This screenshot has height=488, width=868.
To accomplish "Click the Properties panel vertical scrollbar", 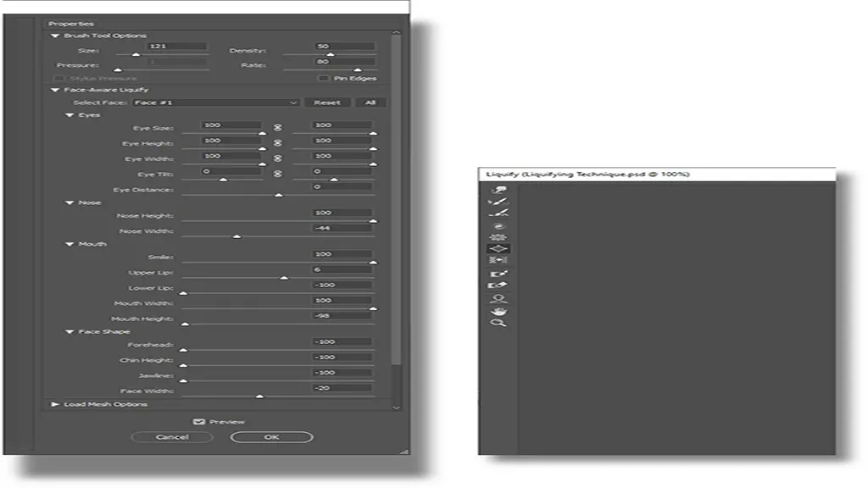I will [x=396, y=201].
